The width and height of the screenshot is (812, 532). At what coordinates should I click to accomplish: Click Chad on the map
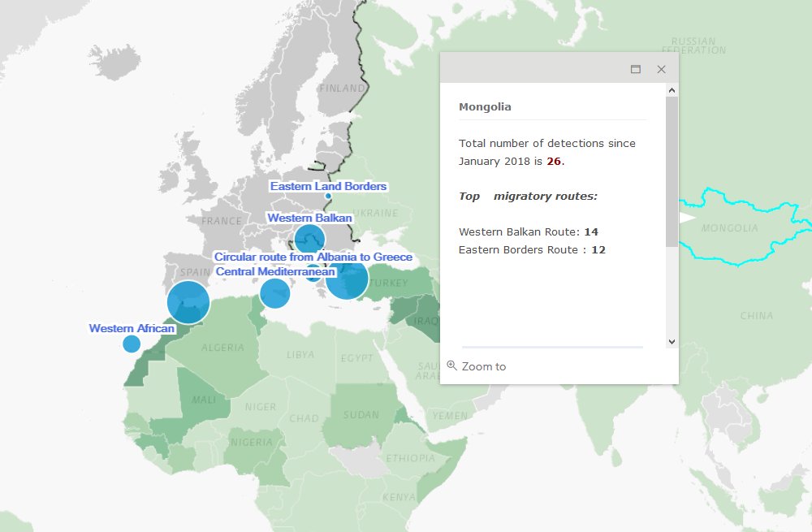pos(304,418)
